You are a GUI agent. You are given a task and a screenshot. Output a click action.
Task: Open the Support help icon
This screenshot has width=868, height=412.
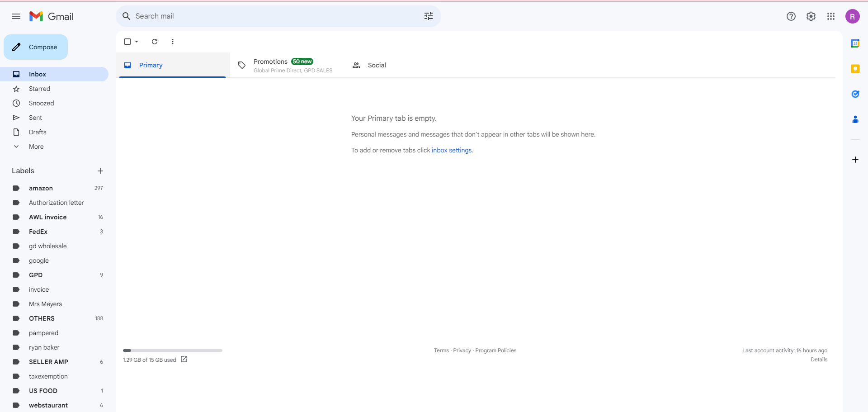coord(791,16)
